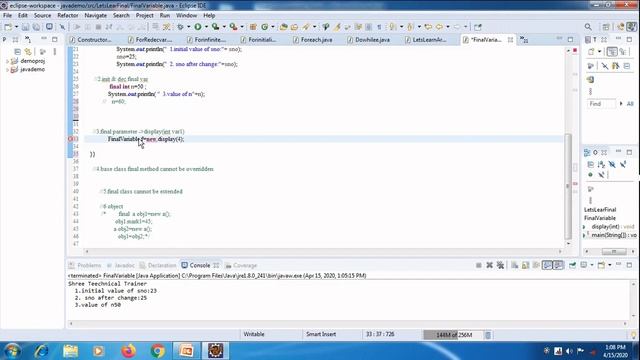Toggle Sort in Outline view toolbar
The image size is (640, 360).
point(601,164)
